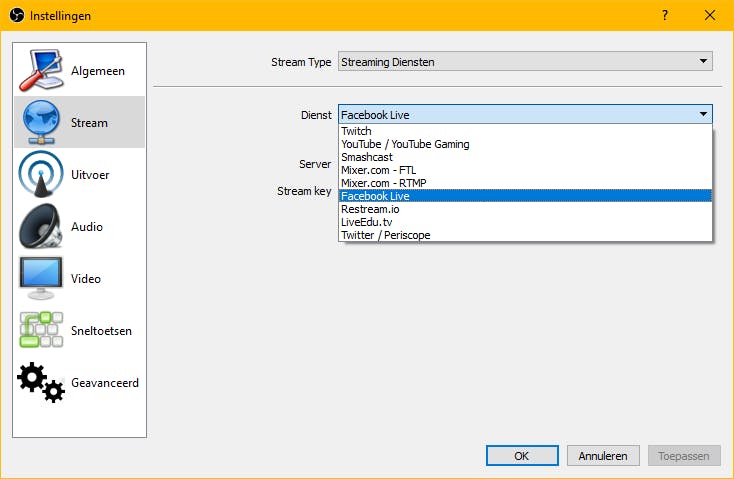Open the Uitvoer broadcast antenna icon
This screenshot has width=734, height=479.
(41, 174)
